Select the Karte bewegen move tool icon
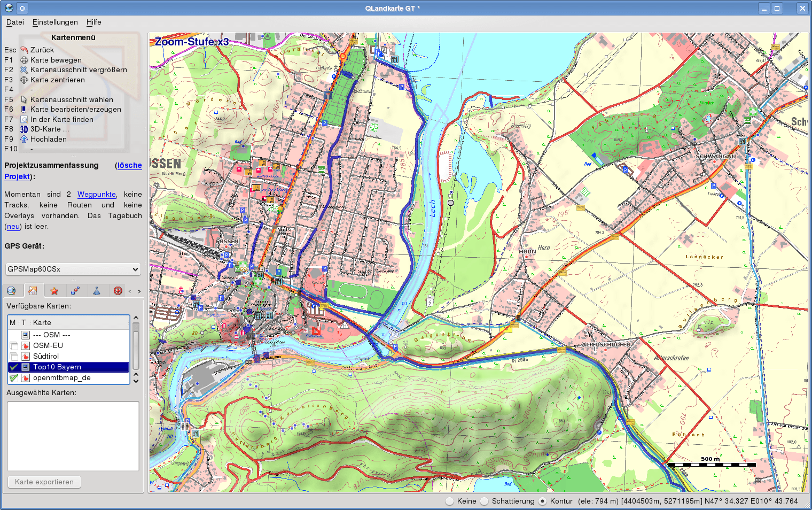 (x=24, y=60)
